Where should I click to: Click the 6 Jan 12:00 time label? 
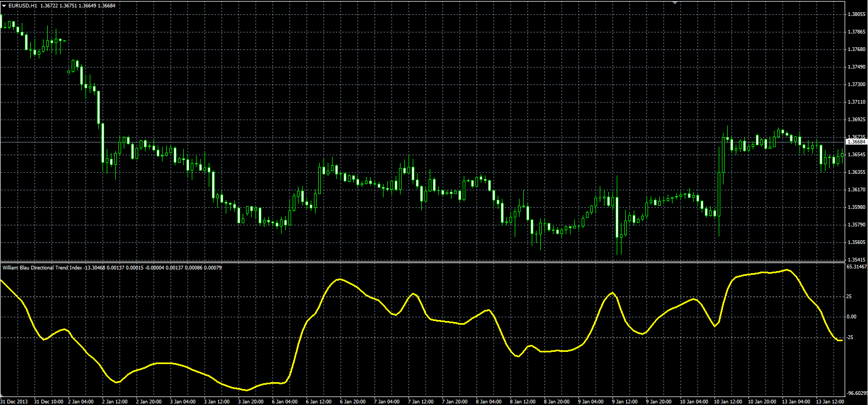point(319,402)
